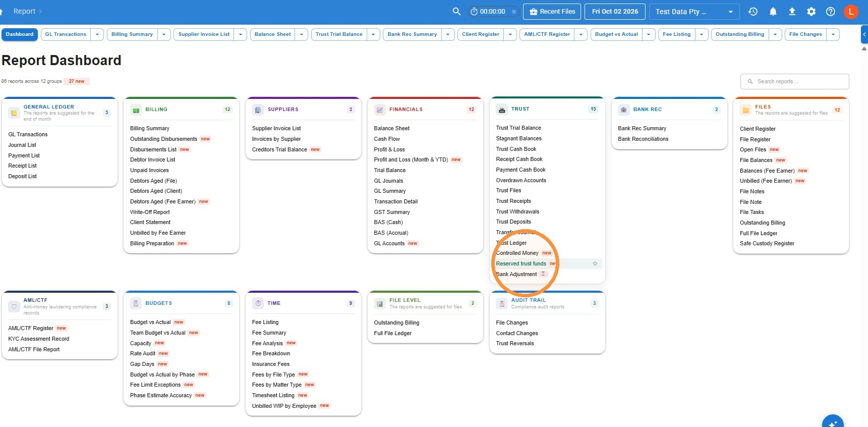The height and width of the screenshot is (427, 868).
Task: Open the user avatar L menu
Action: click(x=851, y=11)
